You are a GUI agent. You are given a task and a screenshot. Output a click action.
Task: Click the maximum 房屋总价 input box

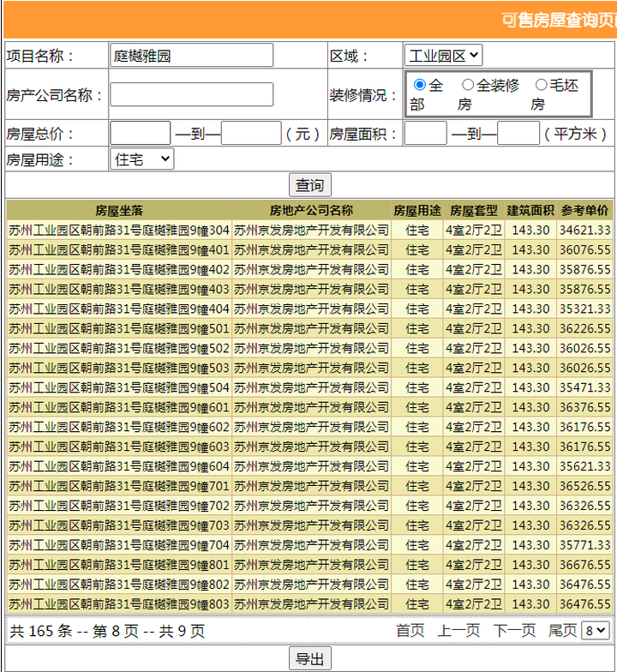(251, 134)
